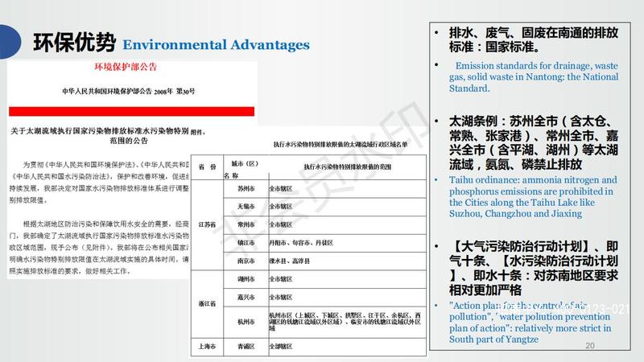Click the '城市（区）' table header cell
Viewport: 644px width, 362px height.
pyautogui.click(x=246, y=167)
